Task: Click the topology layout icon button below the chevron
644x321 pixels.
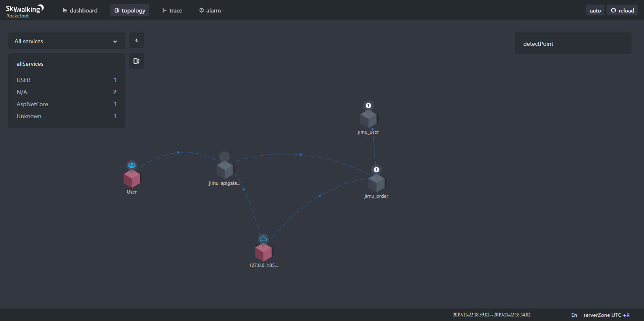Action: (x=136, y=61)
